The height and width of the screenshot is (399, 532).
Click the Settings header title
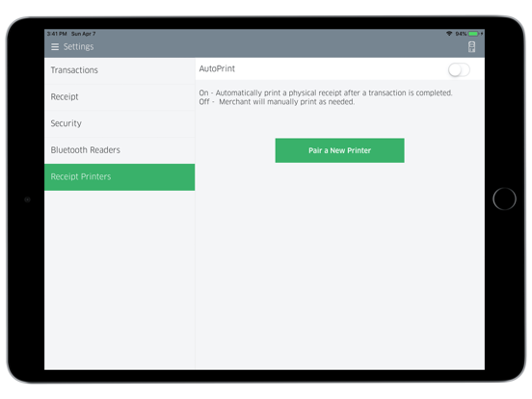[x=78, y=47]
